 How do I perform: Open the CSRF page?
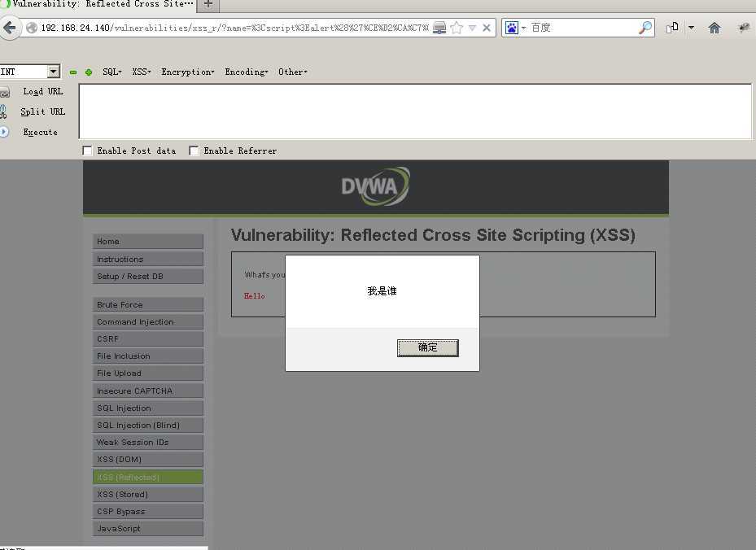coord(147,339)
